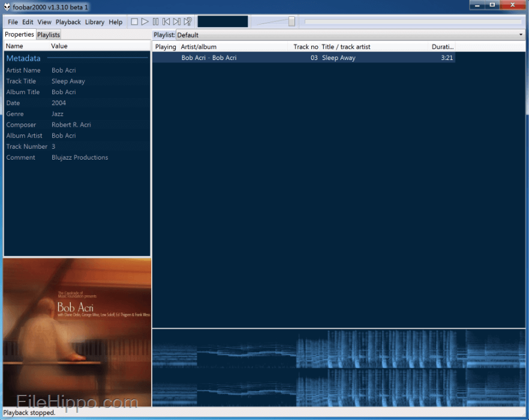Select the Album Artist property row
Screen dimensions: 529x420
pos(77,136)
